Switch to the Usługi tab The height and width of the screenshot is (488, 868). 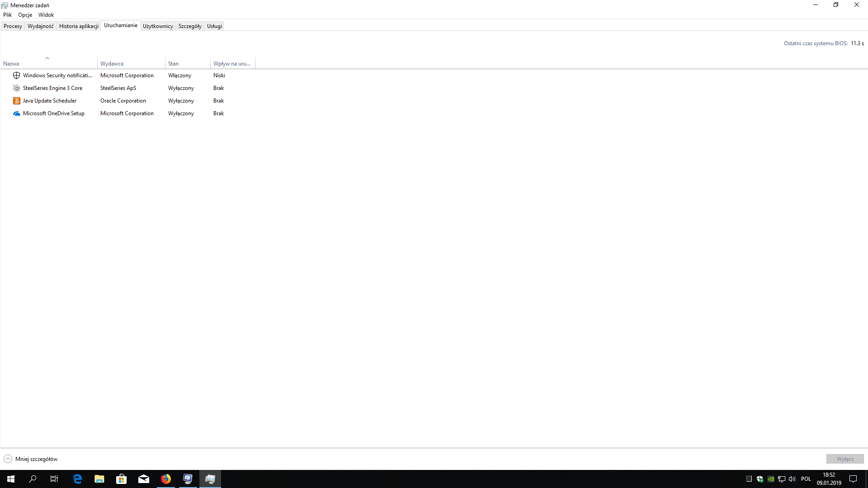(x=214, y=26)
